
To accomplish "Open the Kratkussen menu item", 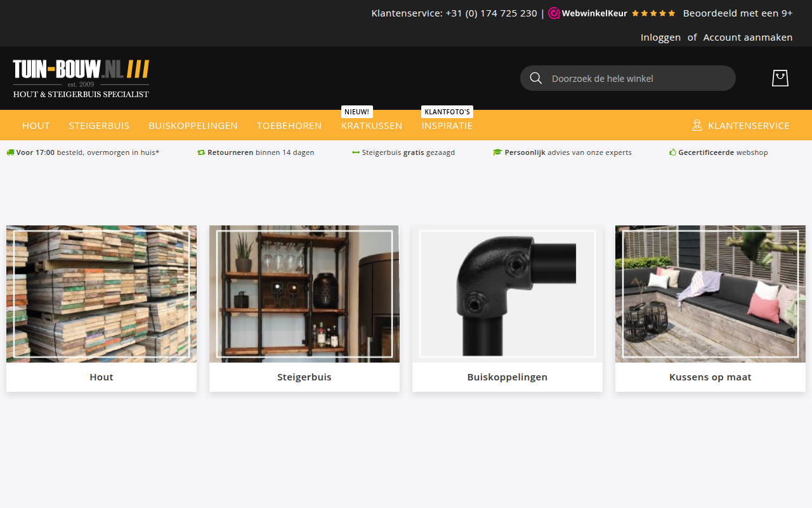I will point(372,126).
